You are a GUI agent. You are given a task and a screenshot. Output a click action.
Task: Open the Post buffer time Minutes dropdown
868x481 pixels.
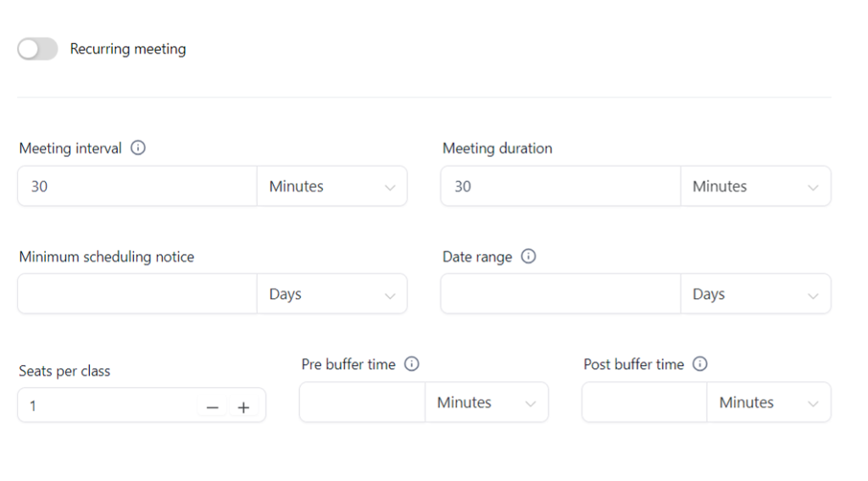(769, 402)
